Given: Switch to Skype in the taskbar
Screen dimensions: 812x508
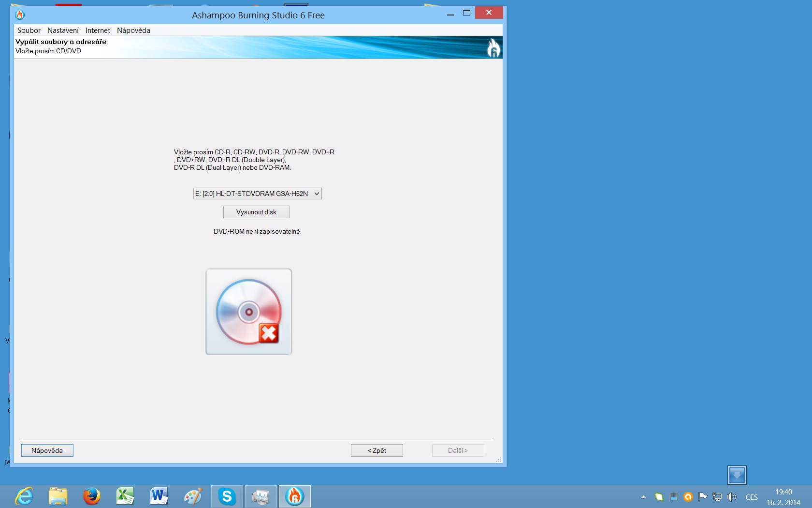Looking at the screenshot, I should pos(227,496).
